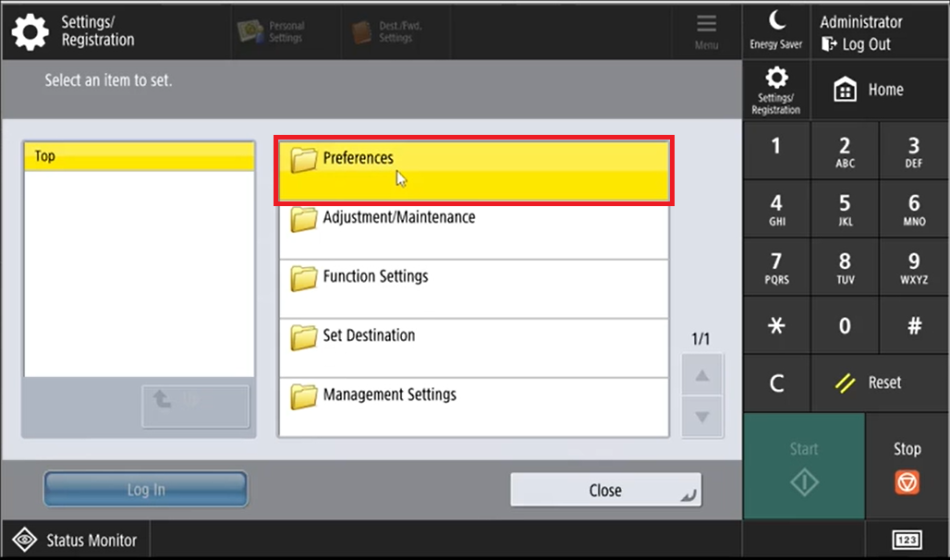Screen dimensions: 950x560
Task: Open the Preferences folder
Action: (x=473, y=170)
